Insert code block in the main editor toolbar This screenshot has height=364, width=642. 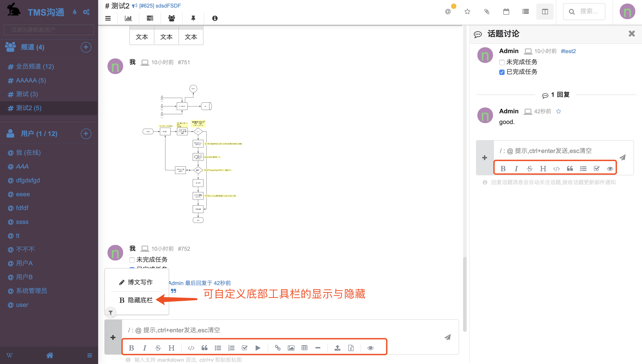coord(191,348)
